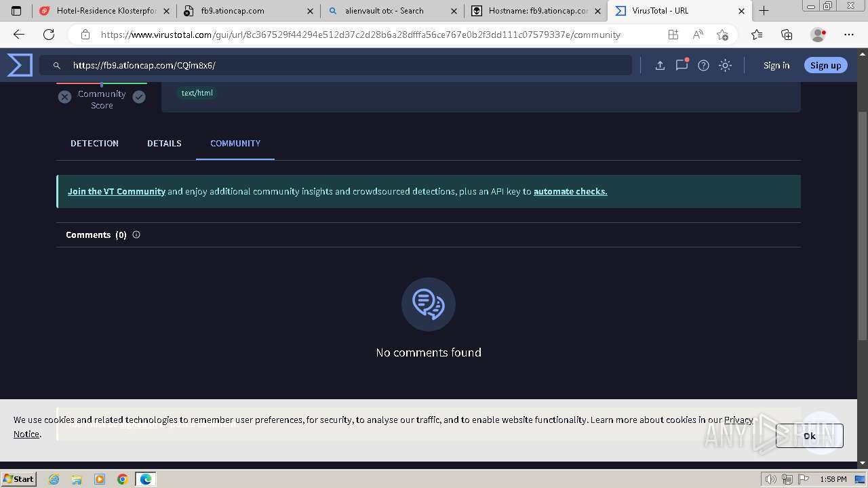Click the info icon next to Comments
The width and height of the screenshot is (868, 488).
pos(136,235)
